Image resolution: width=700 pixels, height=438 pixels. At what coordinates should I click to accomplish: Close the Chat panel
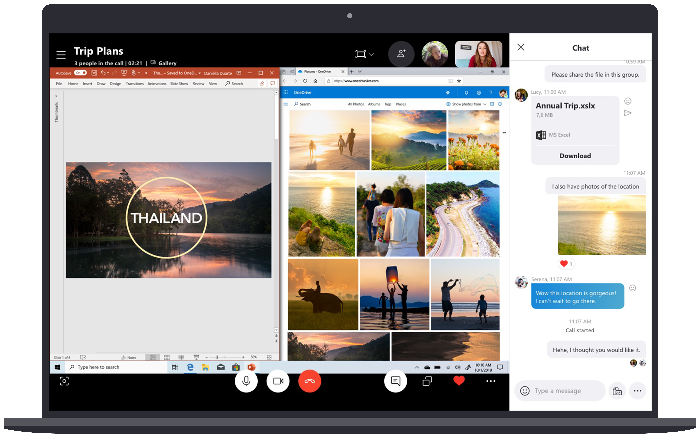coord(521,47)
